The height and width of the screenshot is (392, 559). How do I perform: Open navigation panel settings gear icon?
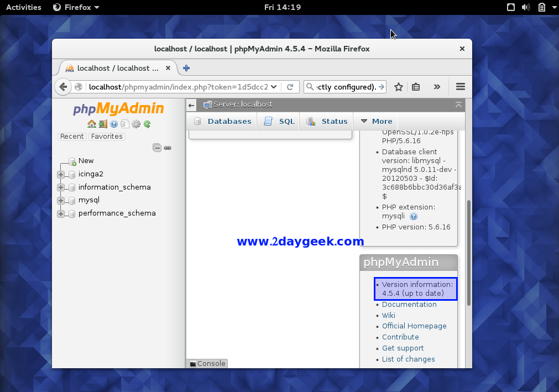(136, 124)
